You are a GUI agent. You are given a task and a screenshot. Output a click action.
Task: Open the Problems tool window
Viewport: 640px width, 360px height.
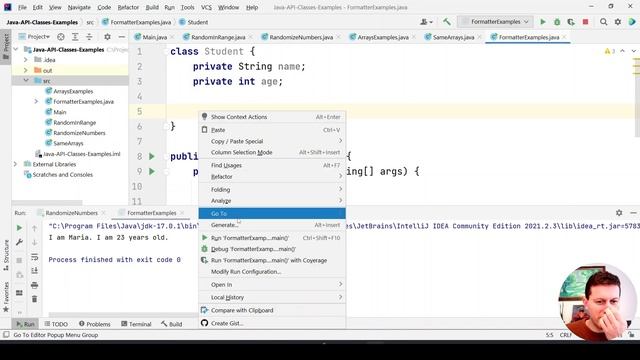94,324
